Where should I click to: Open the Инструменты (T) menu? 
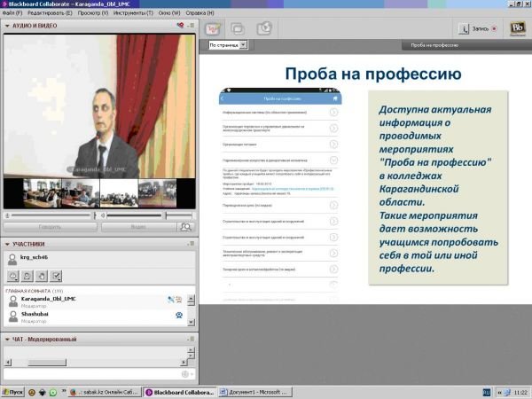click(x=138, y=13)
